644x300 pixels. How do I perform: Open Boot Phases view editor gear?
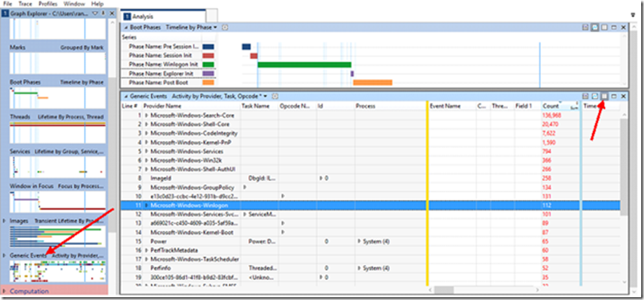point(225,27)
